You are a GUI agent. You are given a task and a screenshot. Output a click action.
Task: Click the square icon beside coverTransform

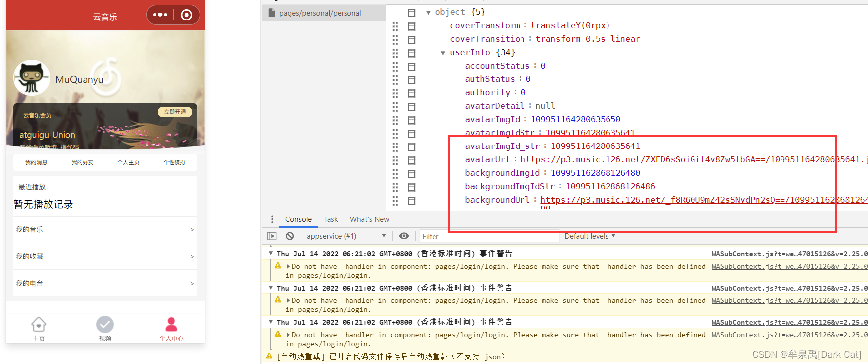(x=411, y=26)
